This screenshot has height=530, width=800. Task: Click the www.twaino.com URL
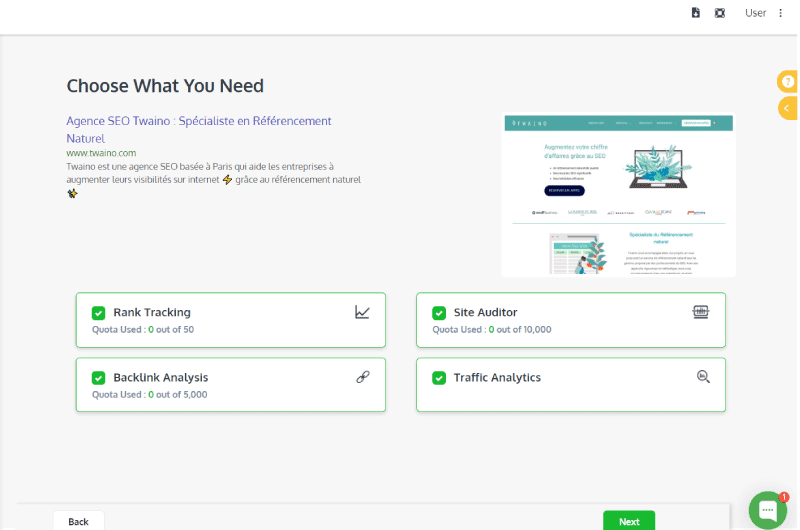[x=101, y=153]
